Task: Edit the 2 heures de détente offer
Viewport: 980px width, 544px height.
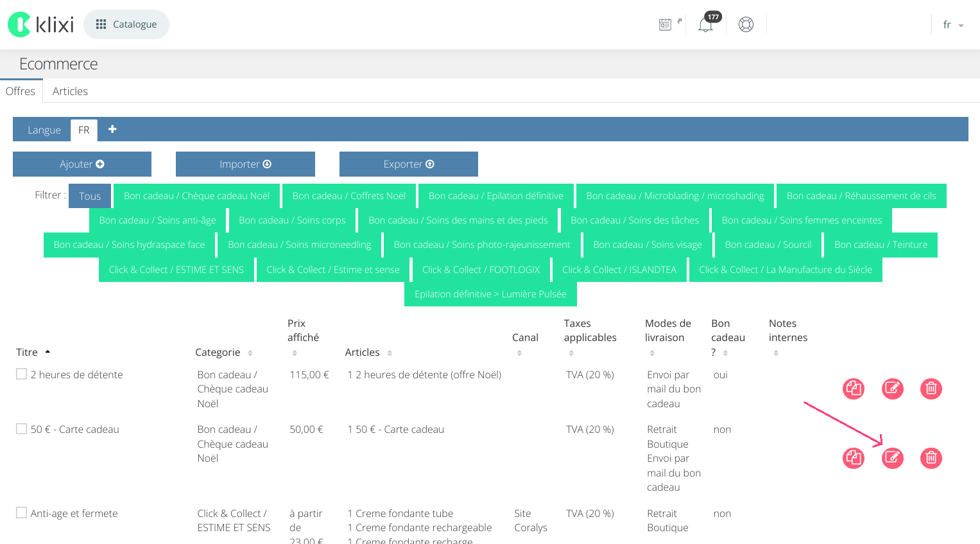Action: pyautogui.click(x=892, y=389)
